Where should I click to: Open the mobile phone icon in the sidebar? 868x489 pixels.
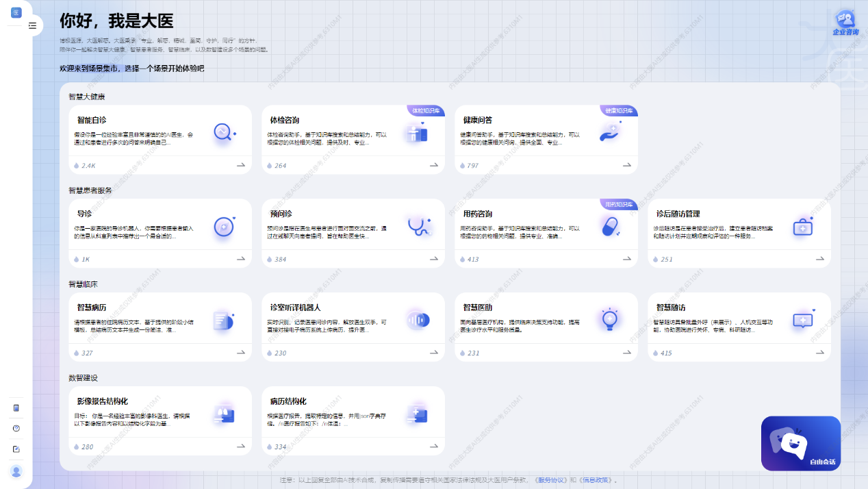click(16, 408)
